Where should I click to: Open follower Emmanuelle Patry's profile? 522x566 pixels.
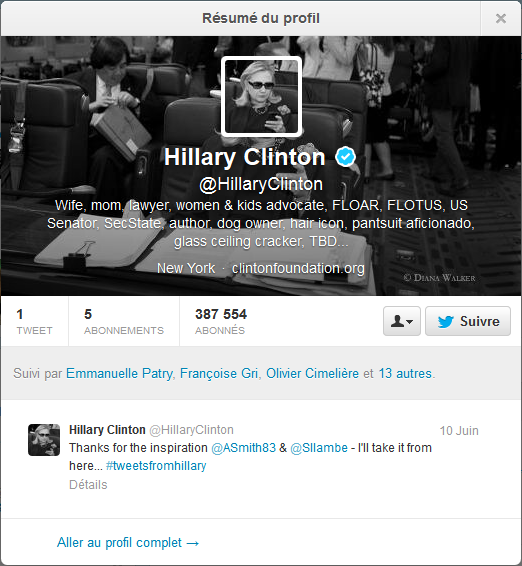[119, 374]
